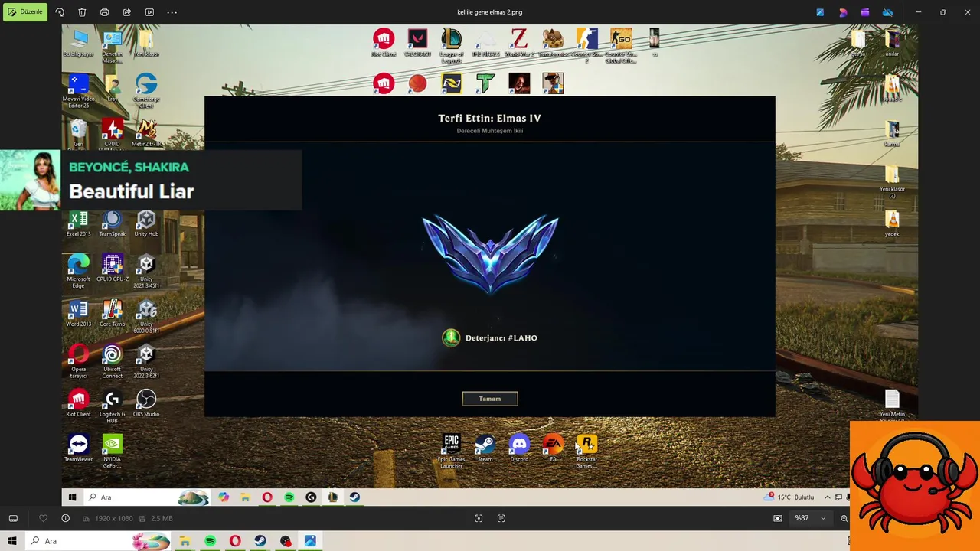
Task: Open the file info panel icon
Action: [65, 518]
